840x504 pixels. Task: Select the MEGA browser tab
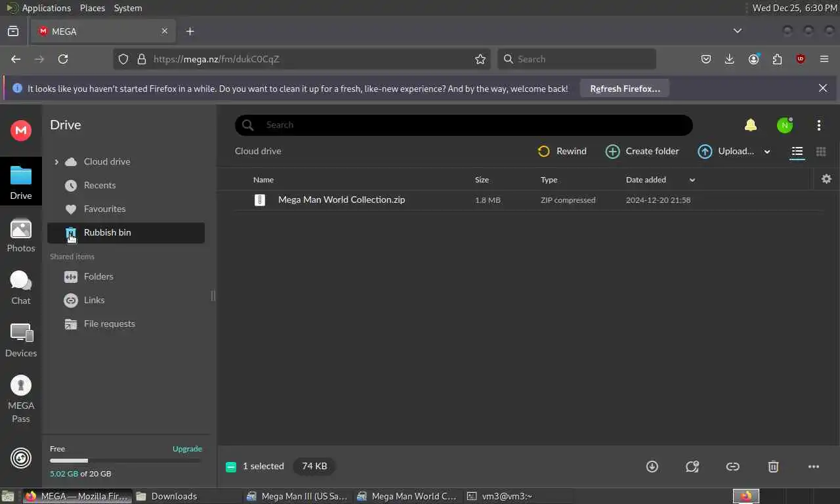(x=104, y=31)
